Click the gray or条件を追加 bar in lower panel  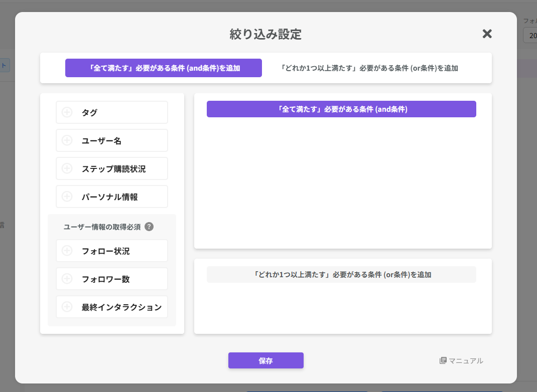pyautogui.click(x=341, y=275)
